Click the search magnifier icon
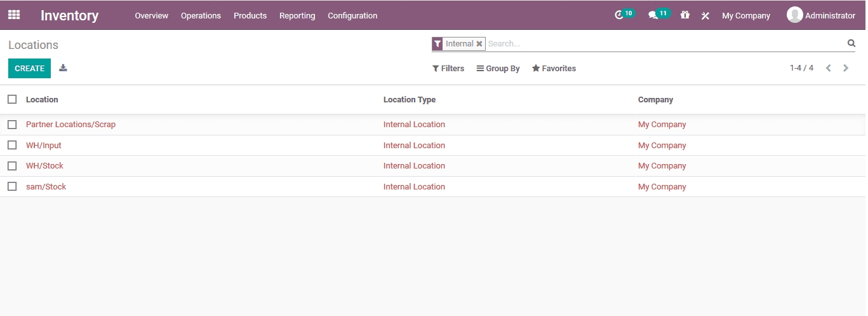868x316 pixels. tap(851, 43)
